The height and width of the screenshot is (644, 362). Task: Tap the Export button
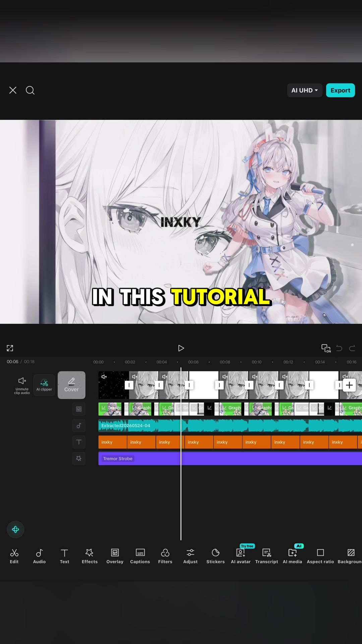click(x=340, y=90)
